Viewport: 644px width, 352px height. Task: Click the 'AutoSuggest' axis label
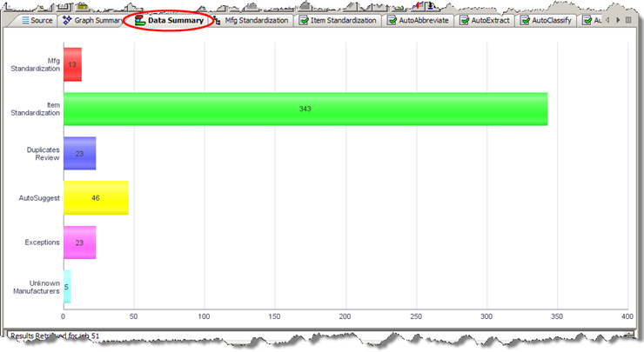tap(39, 198)
